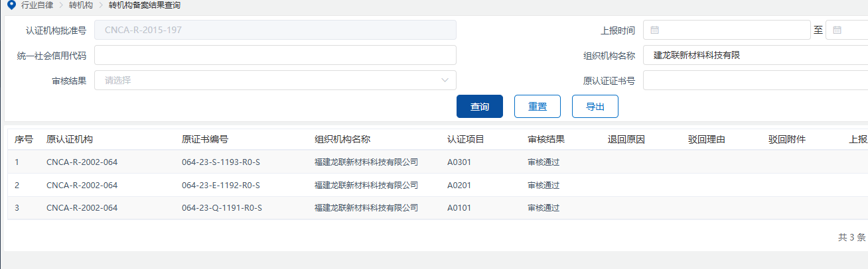Click the 审核结果 column header

pyautogui.click(x=546, y=139)
